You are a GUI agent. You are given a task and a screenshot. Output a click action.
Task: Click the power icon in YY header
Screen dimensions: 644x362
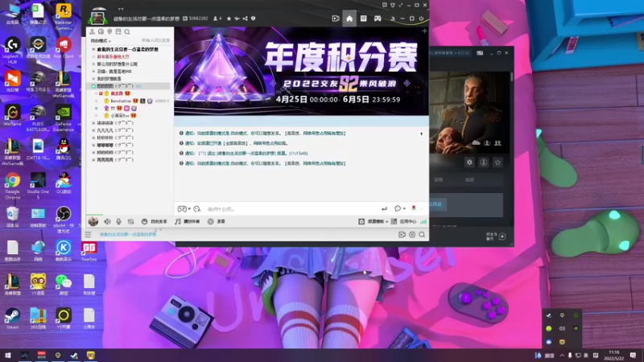(x=421, y=19)
